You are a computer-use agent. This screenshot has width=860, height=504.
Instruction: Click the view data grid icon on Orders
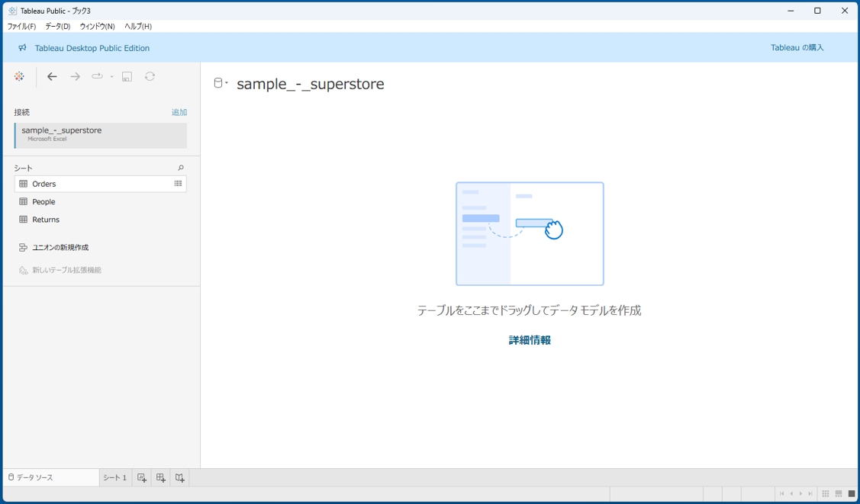178,184
